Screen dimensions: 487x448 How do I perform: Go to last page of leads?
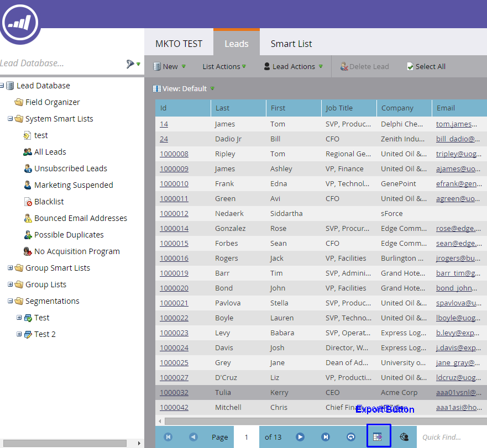pos(326,437)
